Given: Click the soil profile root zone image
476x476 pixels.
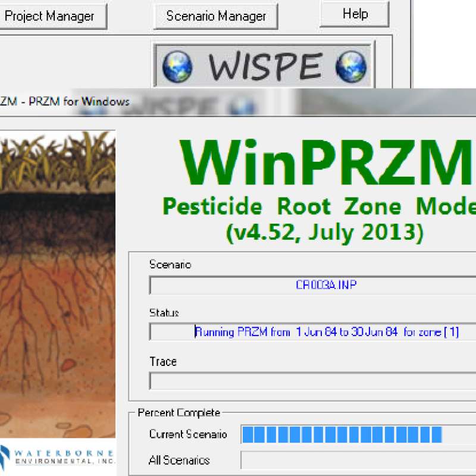Looking at the screenshot, I should (x=57, y=284).
